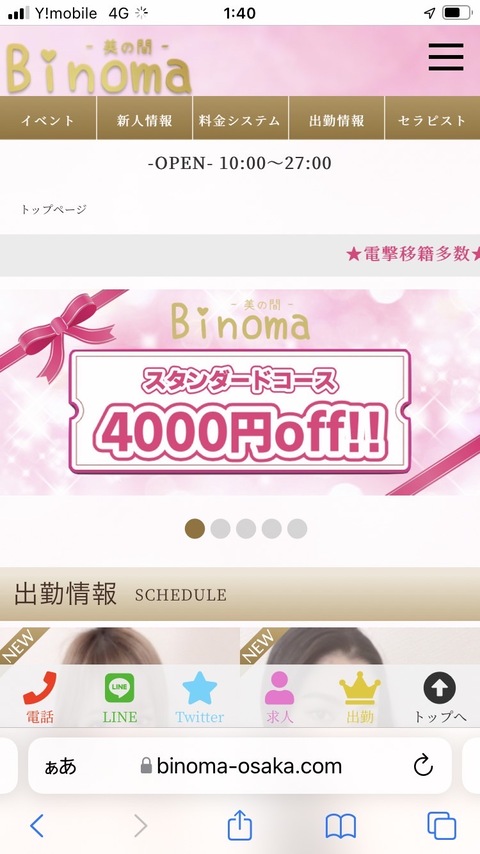Tap the Safari share icon
This screenshot has width=480, height=854.
pos(240,826)
